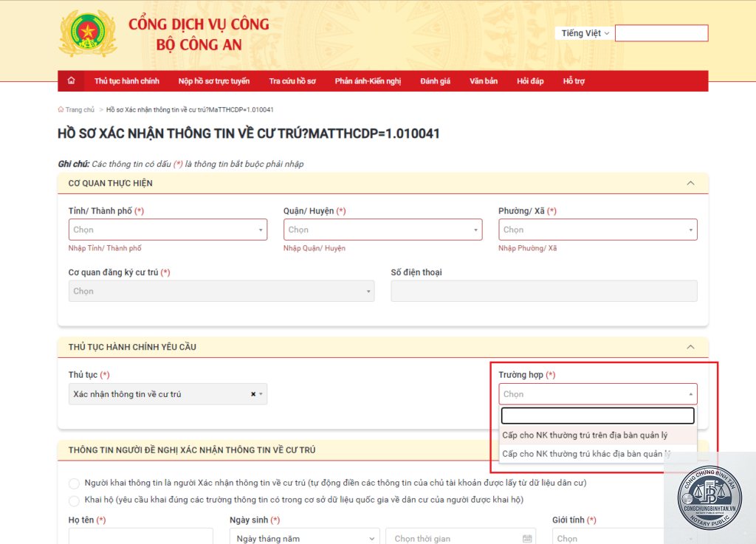Screen dimensions: 756x544
Task: Click the Họ tên input field
Action: [x=141, y=536]
